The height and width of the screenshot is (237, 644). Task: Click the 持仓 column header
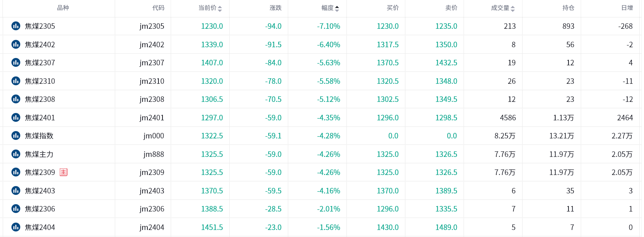point(568,8)
